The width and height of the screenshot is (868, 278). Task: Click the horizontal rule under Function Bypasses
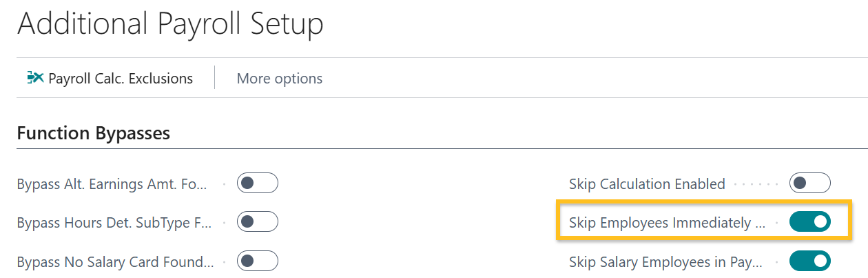tap(441, 148)
